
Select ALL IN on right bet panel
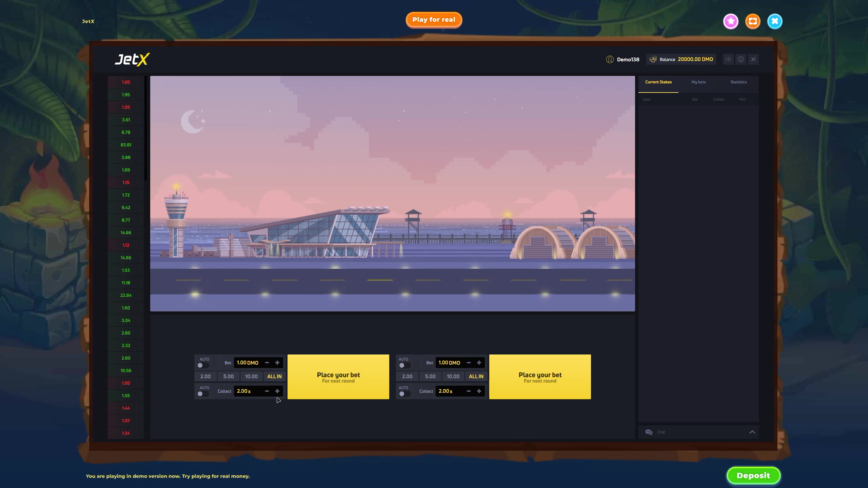pyautogui.click(x=476, y=377)
